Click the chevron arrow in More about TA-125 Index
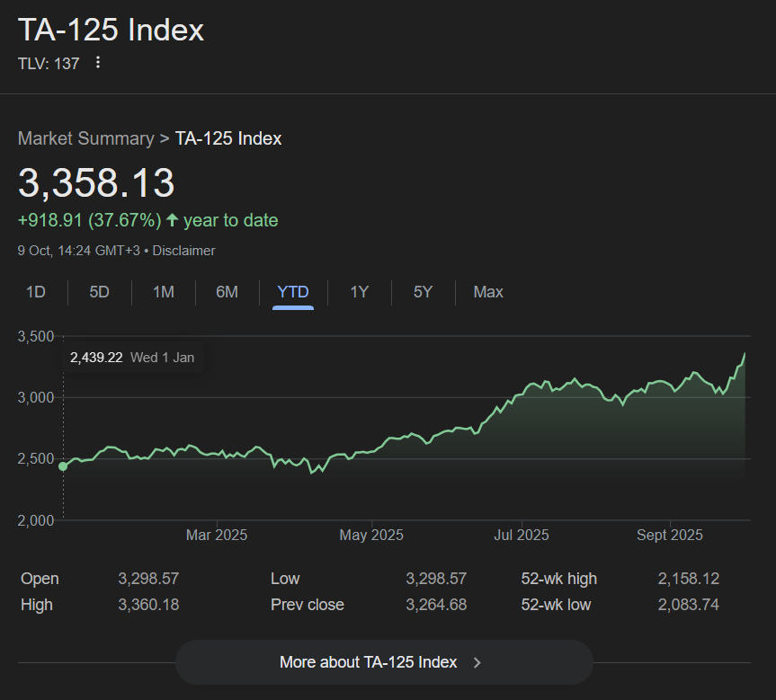 [477, 662]
